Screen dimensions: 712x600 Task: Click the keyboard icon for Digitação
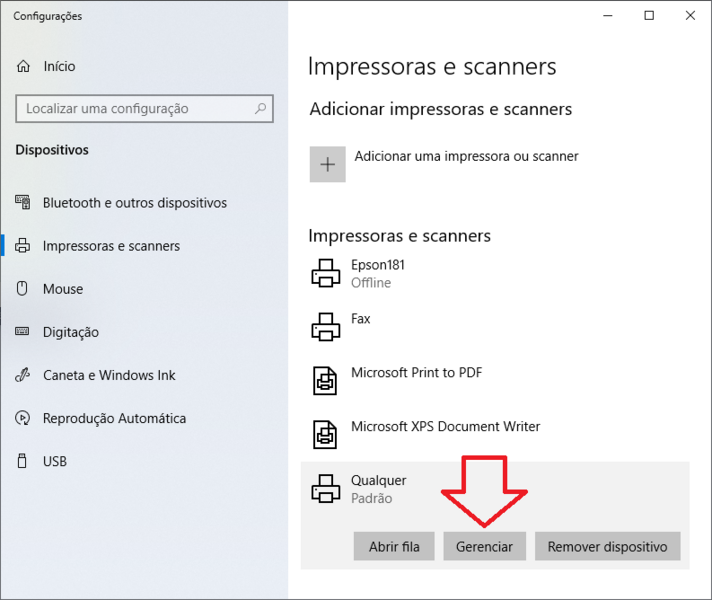tap(22, 331)
